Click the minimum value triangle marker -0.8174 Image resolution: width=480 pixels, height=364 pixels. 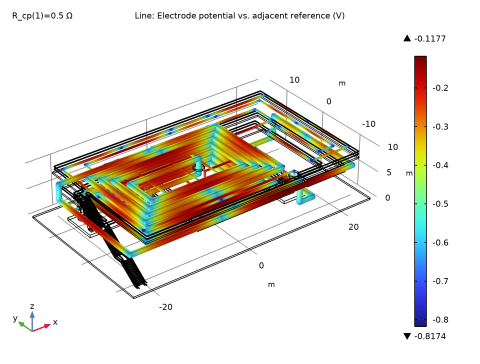[x=407, y=336]
